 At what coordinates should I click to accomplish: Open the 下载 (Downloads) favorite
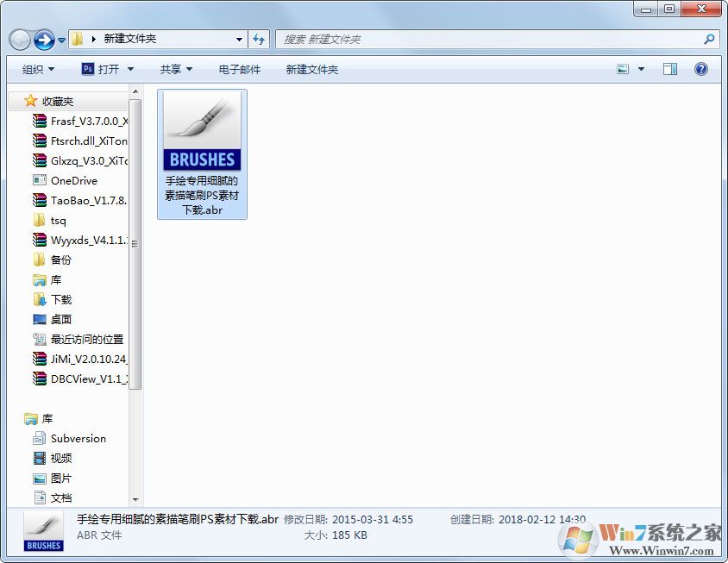click(59, 299)
